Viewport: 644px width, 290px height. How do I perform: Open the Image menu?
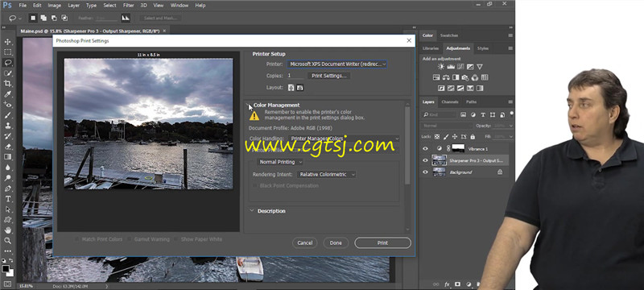pos(54,6)
